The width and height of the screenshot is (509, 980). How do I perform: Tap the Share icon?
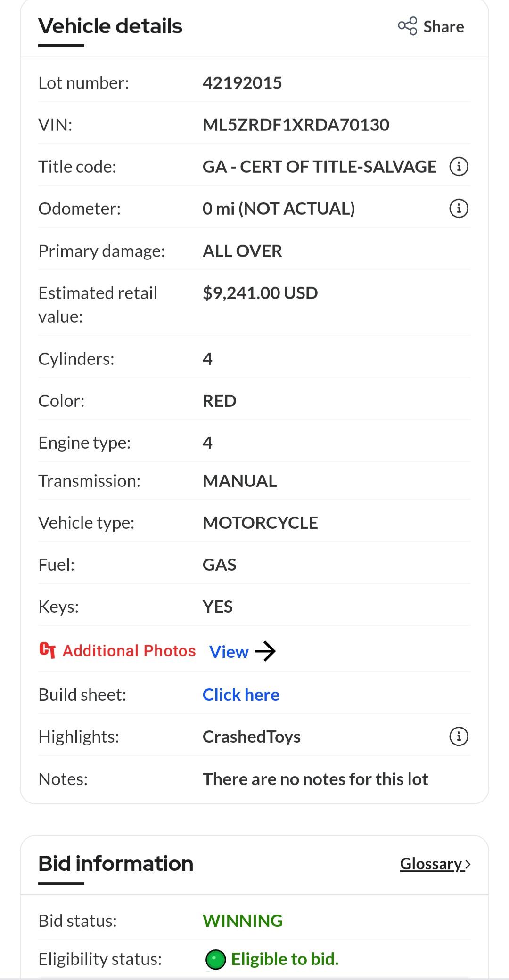point(408,26)
